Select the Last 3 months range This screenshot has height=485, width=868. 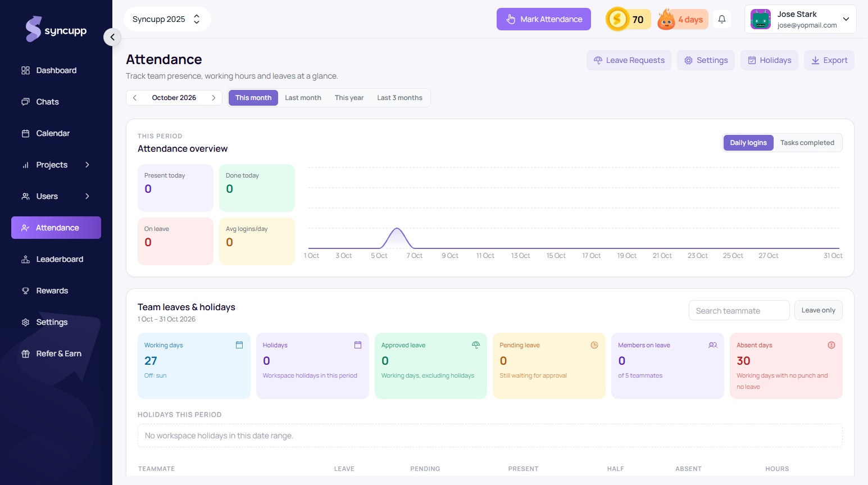[x=400, y=98]
